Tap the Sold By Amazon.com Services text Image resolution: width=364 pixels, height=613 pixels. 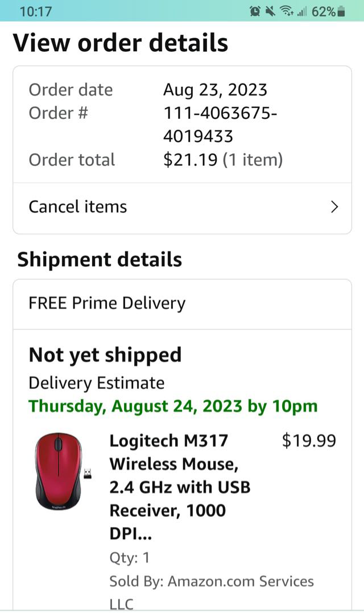coord(211,581)
